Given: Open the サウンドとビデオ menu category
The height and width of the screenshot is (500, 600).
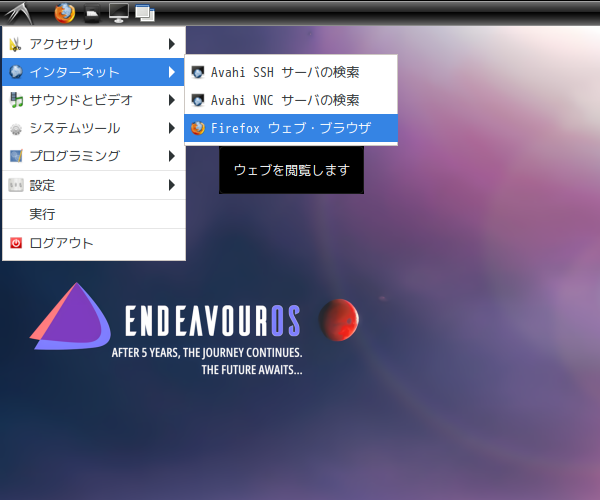Looking at the screenshot, I should (94, 100).
